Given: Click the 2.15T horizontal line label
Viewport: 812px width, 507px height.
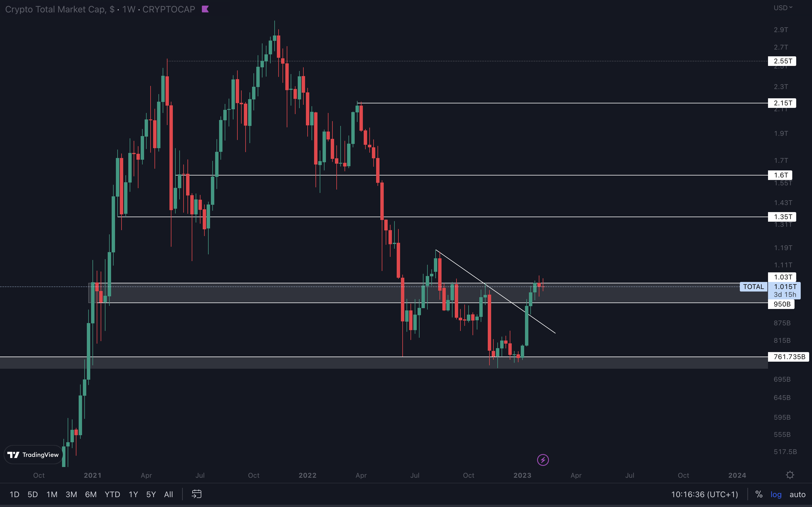Looking at the screenshot, I should (x=782, y=103).
